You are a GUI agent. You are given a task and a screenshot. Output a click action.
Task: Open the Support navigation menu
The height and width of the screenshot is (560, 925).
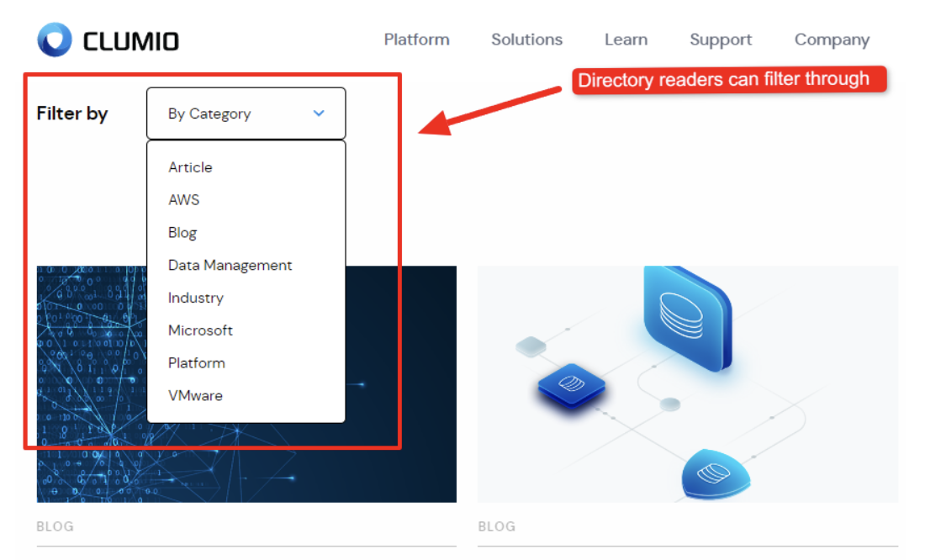721,40
